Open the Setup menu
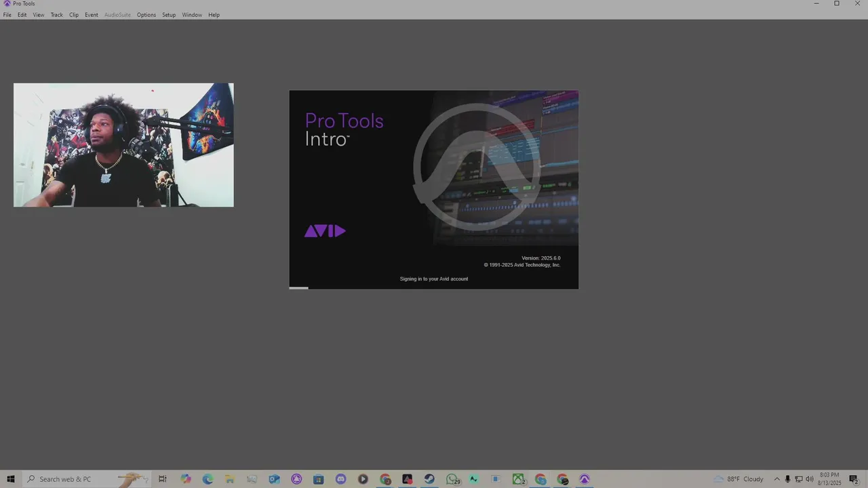868x488 pixels. tap(169, 15)
